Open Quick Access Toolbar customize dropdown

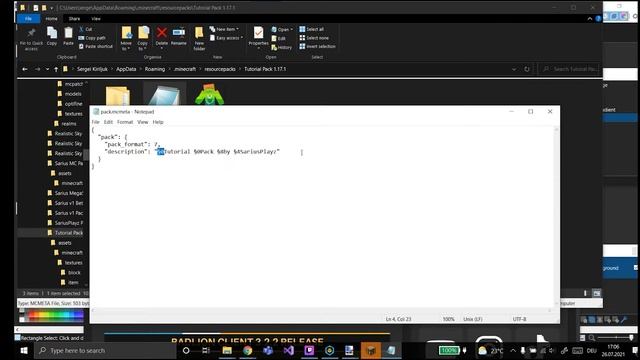(51, 8)
